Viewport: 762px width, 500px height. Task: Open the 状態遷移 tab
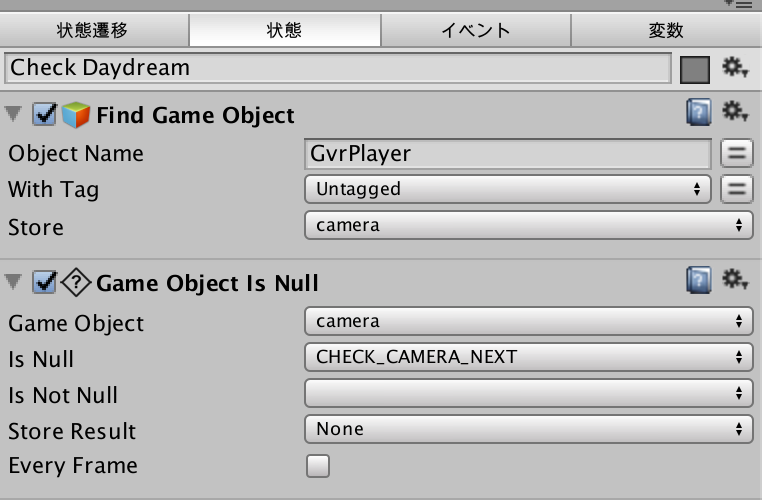(94, 30)
